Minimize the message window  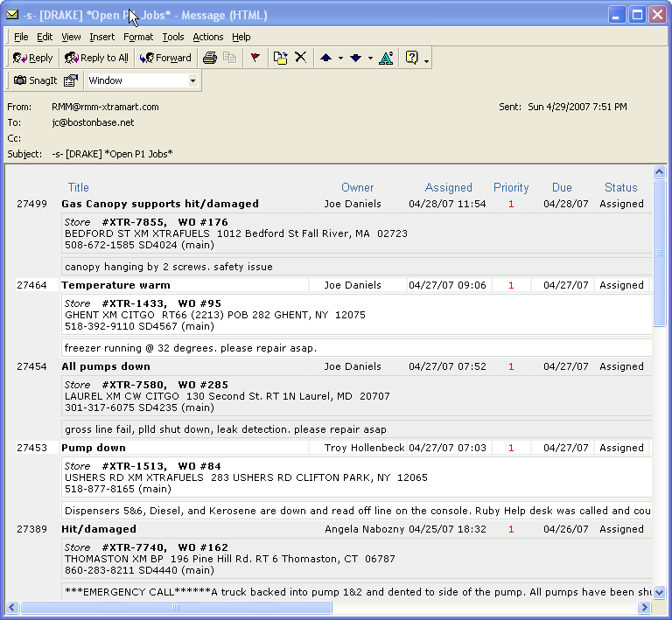616,15
